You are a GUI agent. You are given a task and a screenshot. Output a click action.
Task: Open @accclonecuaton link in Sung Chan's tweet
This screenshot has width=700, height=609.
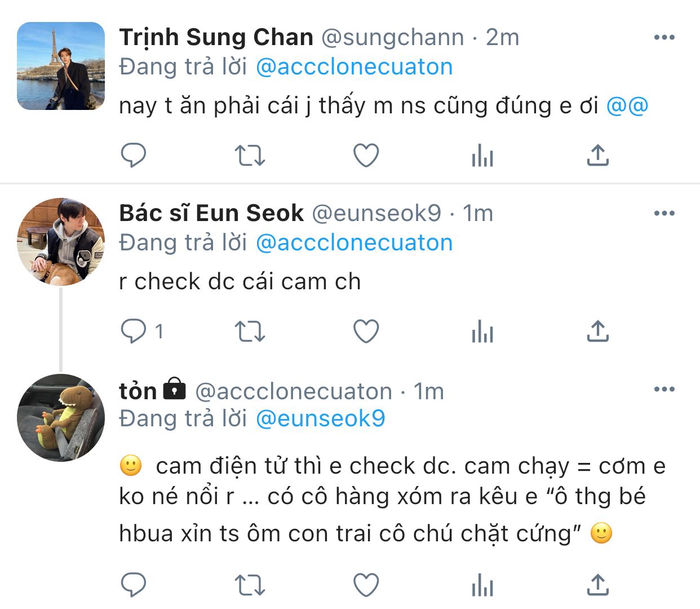click(x=354, y=67)
